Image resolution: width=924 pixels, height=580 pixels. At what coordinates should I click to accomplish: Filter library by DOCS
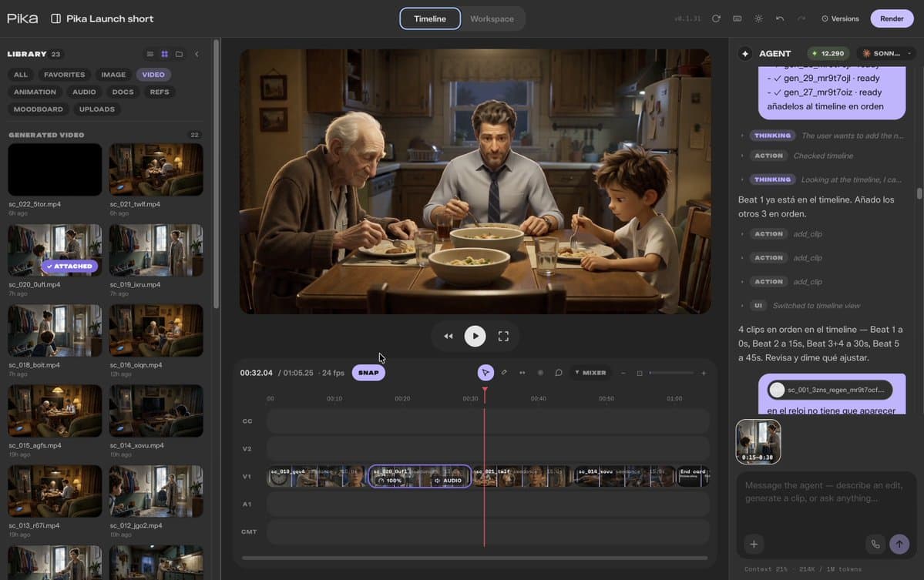pos(123,92)
